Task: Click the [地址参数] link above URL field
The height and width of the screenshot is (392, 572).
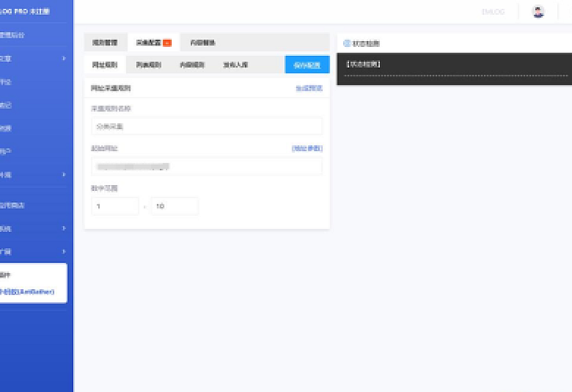Action: click(307, 148)
